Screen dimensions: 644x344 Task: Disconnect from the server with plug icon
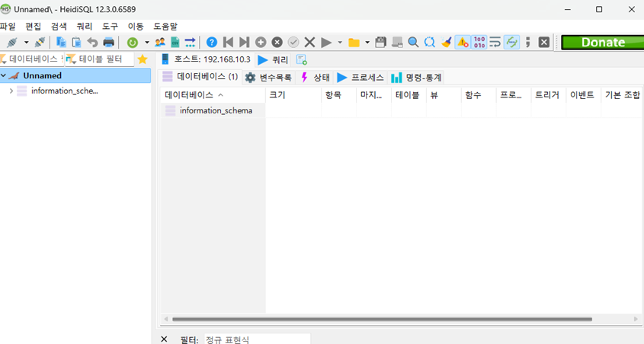[x=40, y=42]
